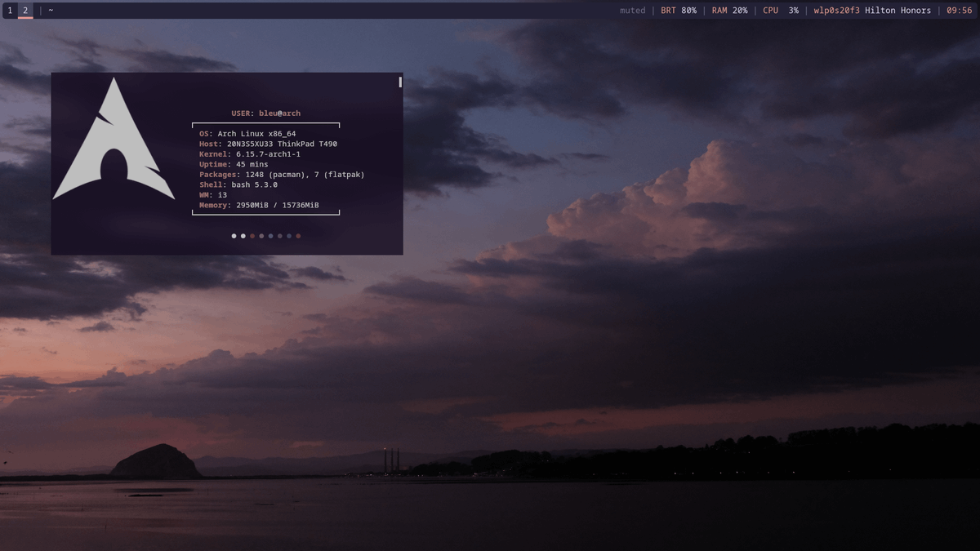
Task: Click the CPU 3% status block
Action: tap(781, 11)
